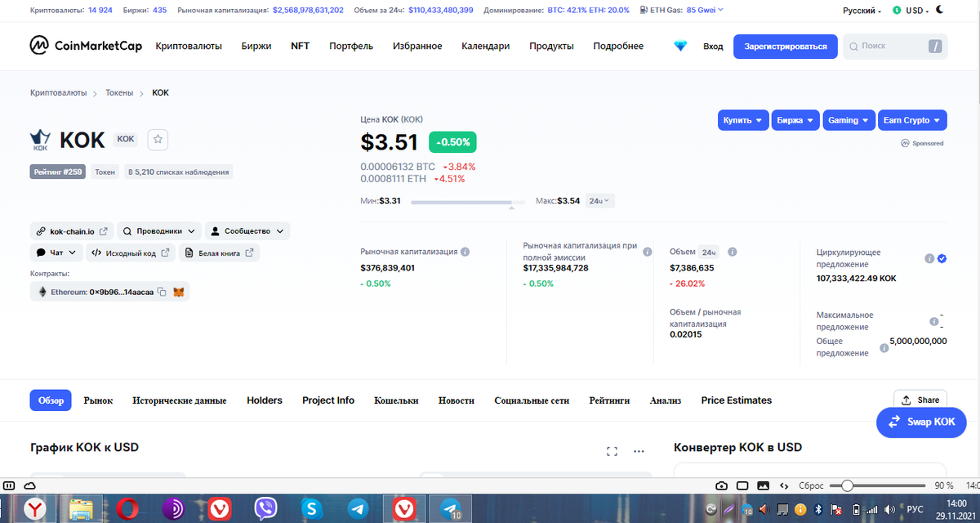
Task: Open Price Estimates tab
Action: tap(737, 400)
